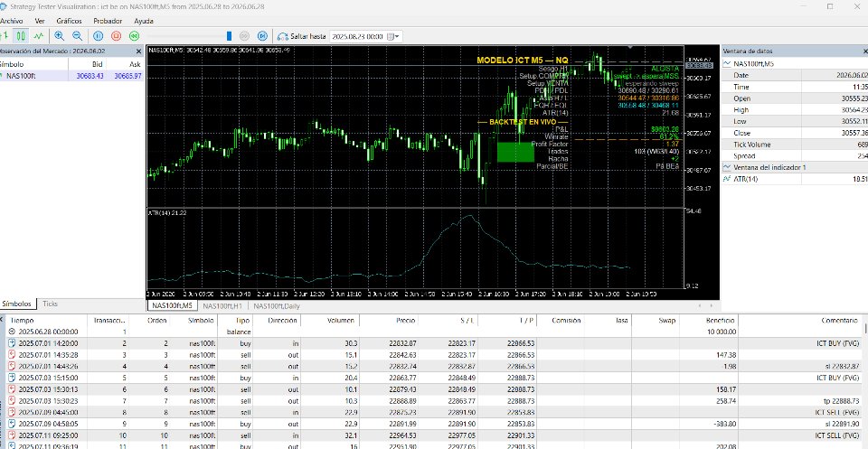This screenshot has width=868, height=449.
Task: Edit the Saltar hasta date field
Action: [x=357, y=36]
